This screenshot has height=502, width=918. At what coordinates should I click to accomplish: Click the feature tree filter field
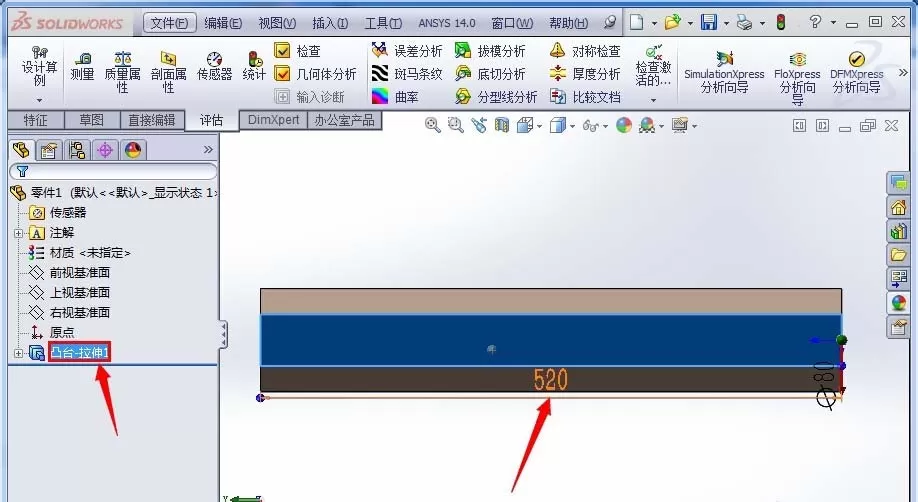(x=114, y=171)
